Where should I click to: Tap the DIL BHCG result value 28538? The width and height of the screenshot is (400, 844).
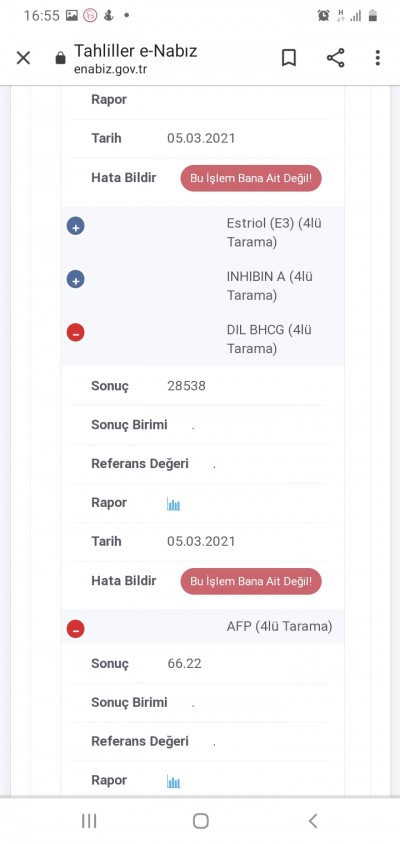pos(186,386)
